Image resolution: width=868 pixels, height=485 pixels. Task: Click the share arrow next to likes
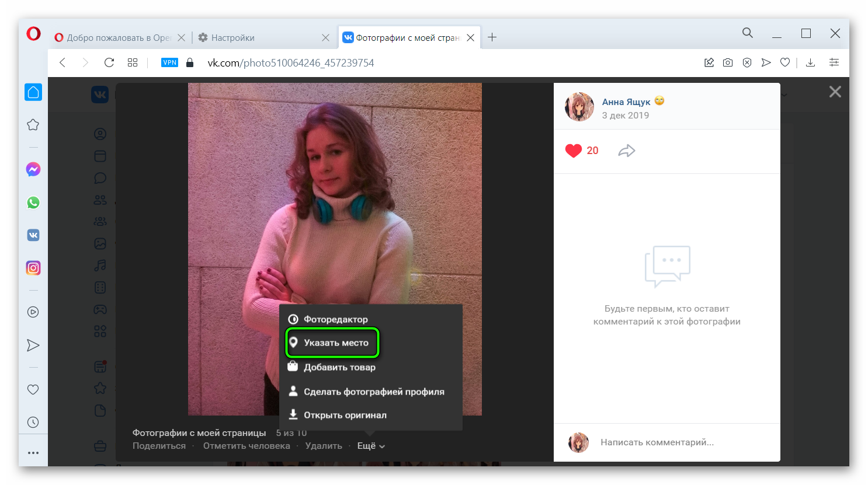pos(626,151)
